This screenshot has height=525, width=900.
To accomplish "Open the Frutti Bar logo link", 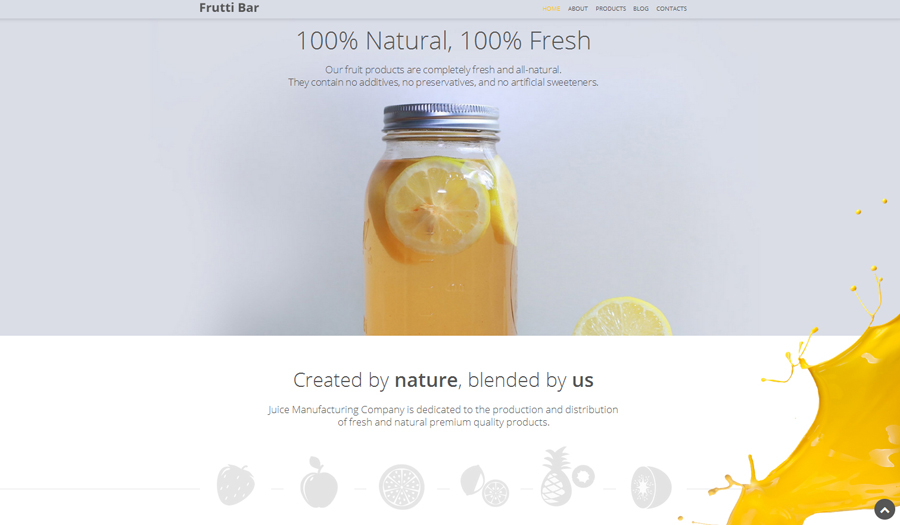I will pos(229,8).
